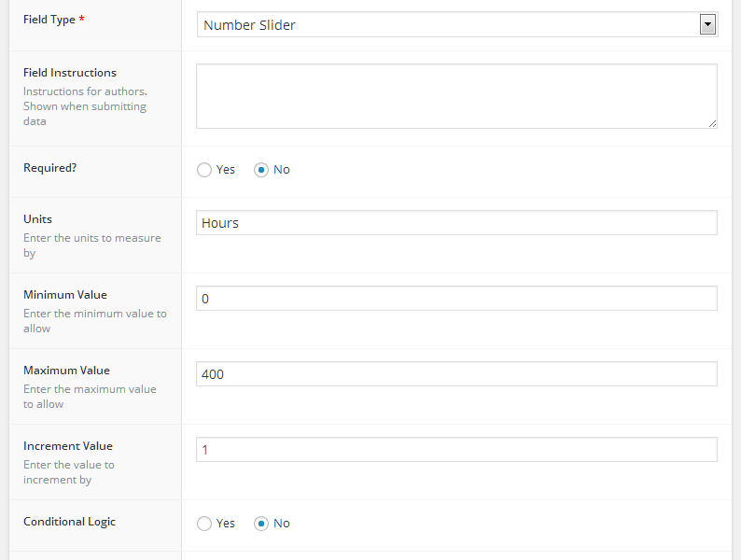This screenshot has height=560, width=741.
Task: Focus the Minimum Value input field
Action: 455,299
